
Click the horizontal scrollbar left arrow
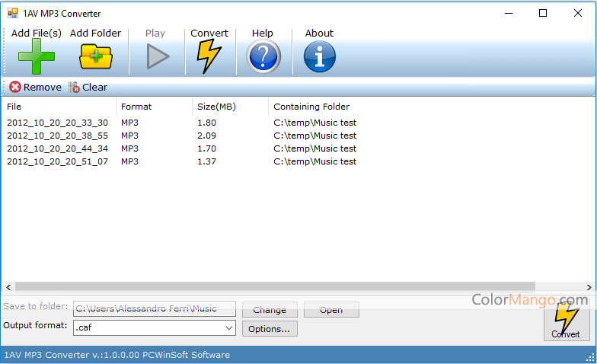[8, 287]
